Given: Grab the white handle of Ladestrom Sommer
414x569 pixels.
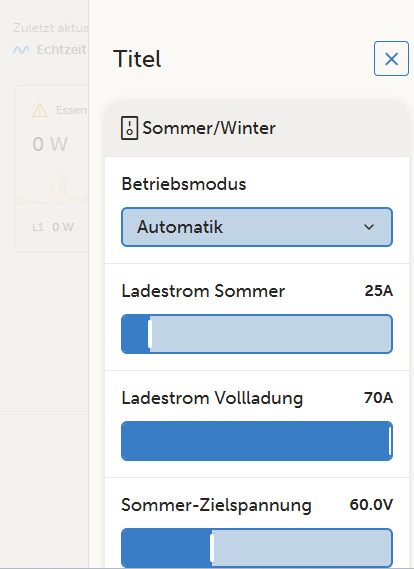Looking at the screenshot, I should (150, 334).
